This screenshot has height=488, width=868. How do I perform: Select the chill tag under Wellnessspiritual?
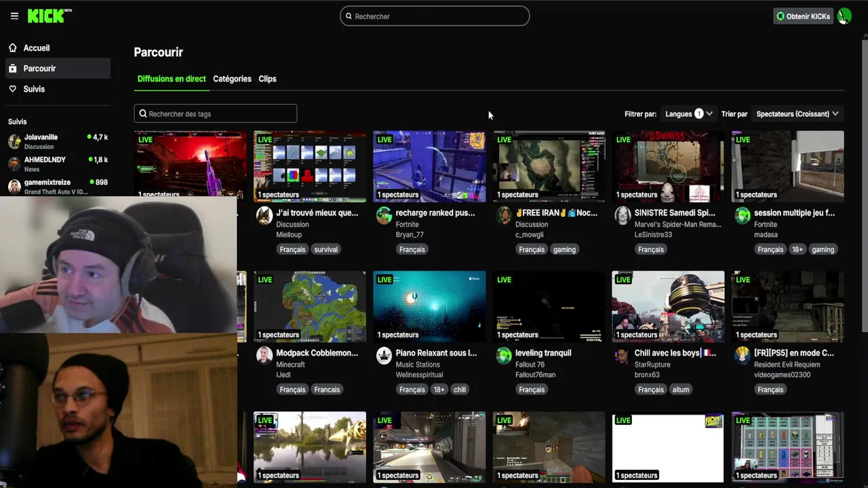(x=460, y=390)
